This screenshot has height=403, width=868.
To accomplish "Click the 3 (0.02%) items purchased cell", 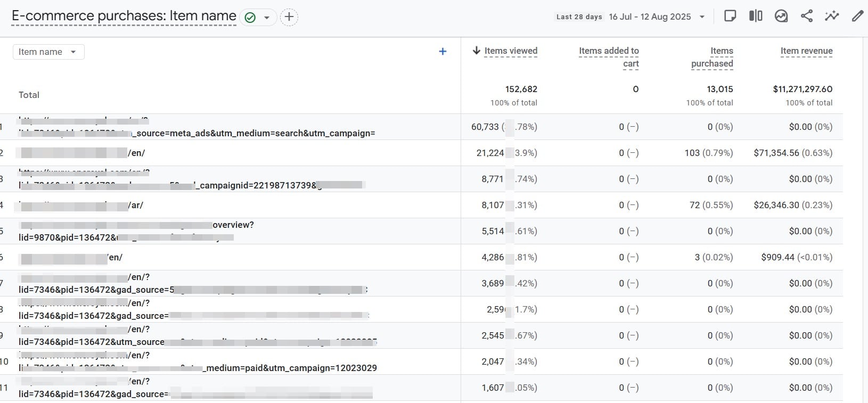I will (x=714, y=257).
